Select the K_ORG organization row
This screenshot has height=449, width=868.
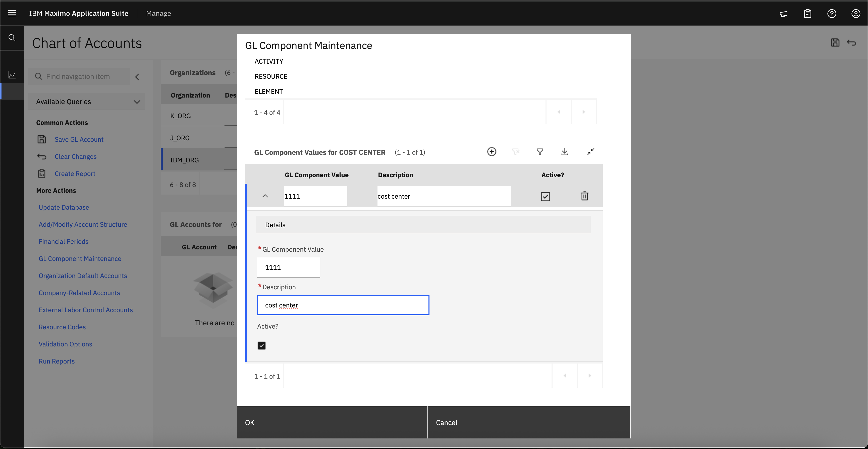tap(199, 116)
